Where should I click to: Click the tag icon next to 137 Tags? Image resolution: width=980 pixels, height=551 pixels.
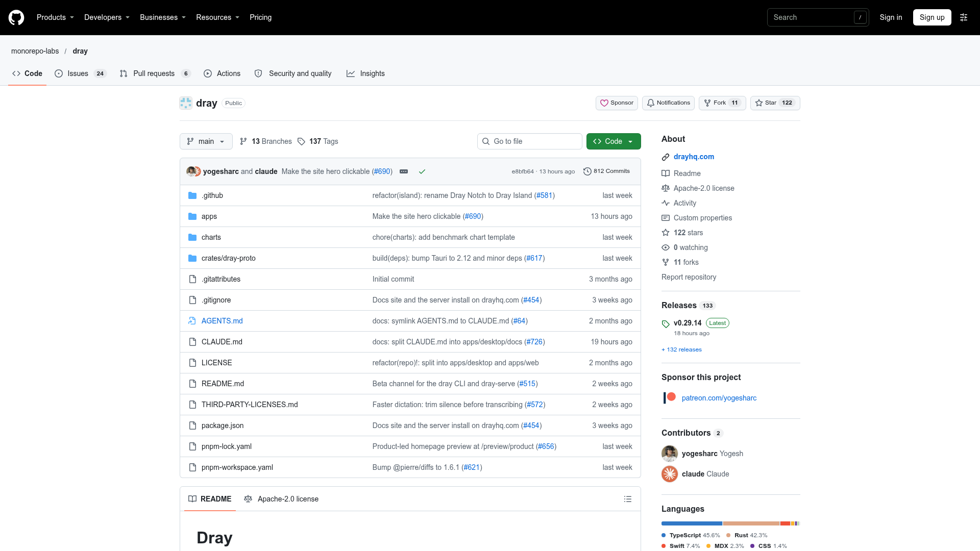click(302, 141)
